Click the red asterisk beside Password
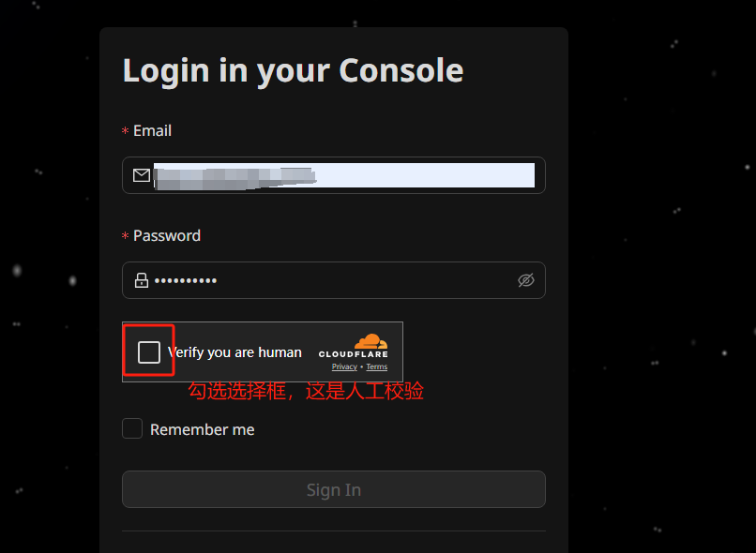Screen dimensions: 756x553 (x=126, y=236)
